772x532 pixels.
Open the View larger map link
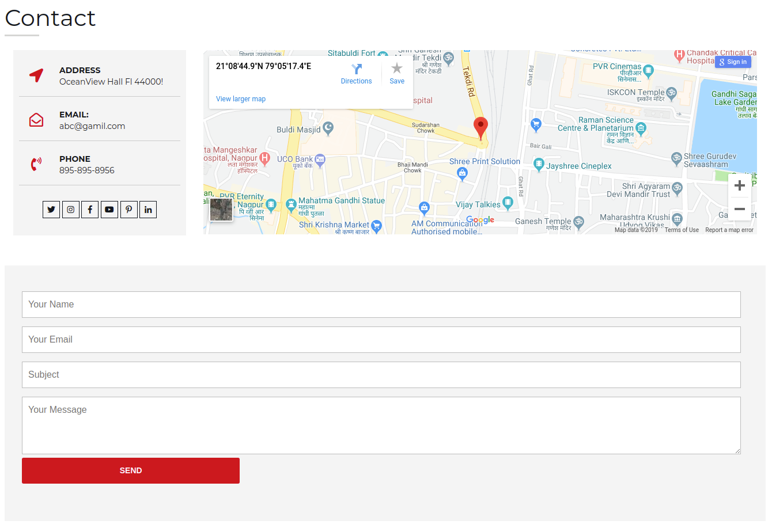(x=241, y=99)
